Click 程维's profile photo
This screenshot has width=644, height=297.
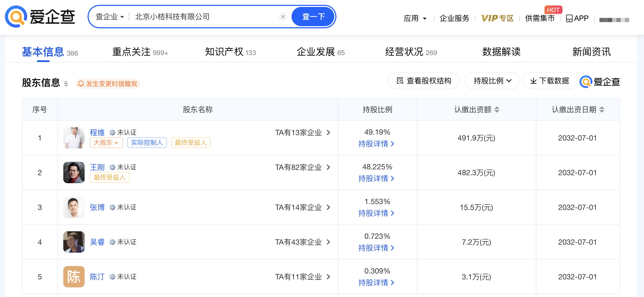(74, 138)
